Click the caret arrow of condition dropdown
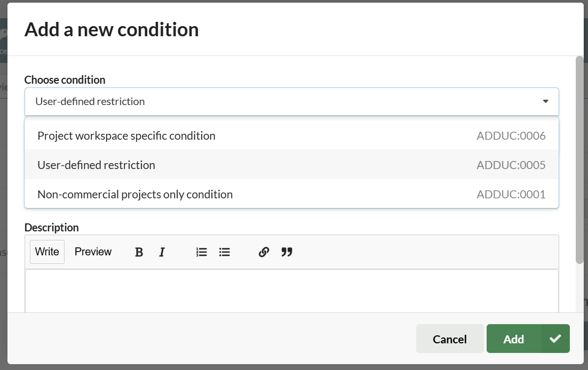This screenshot has width=588, height=370. point(545,101)
